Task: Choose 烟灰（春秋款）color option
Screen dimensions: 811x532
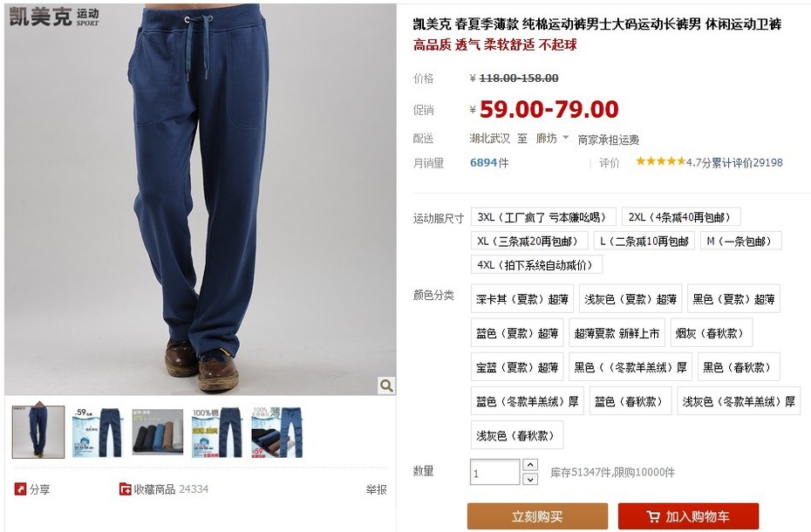Action: click(x=712, y=333)
